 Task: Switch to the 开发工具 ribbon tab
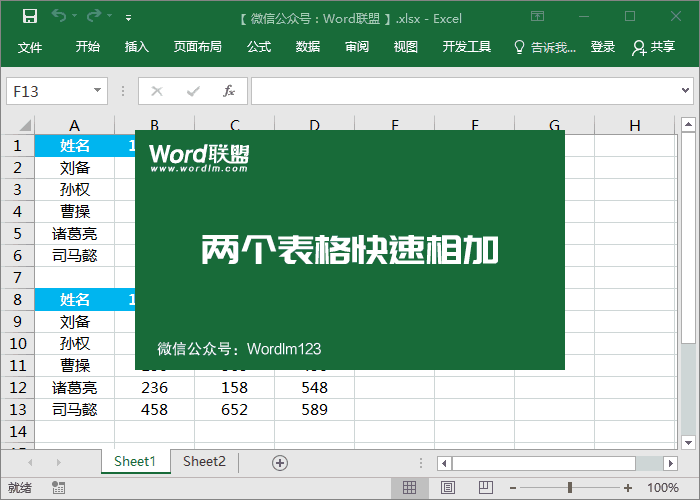coord(467,46)
